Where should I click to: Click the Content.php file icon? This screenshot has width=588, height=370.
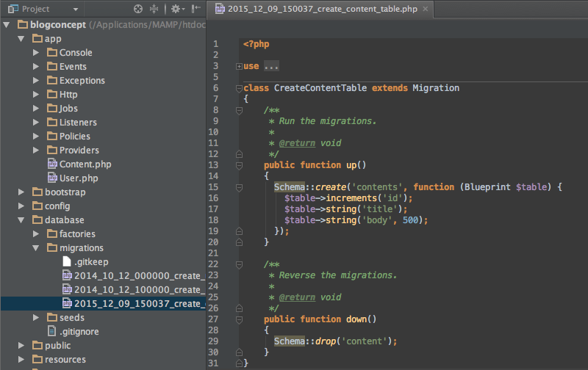click(52, 164)
